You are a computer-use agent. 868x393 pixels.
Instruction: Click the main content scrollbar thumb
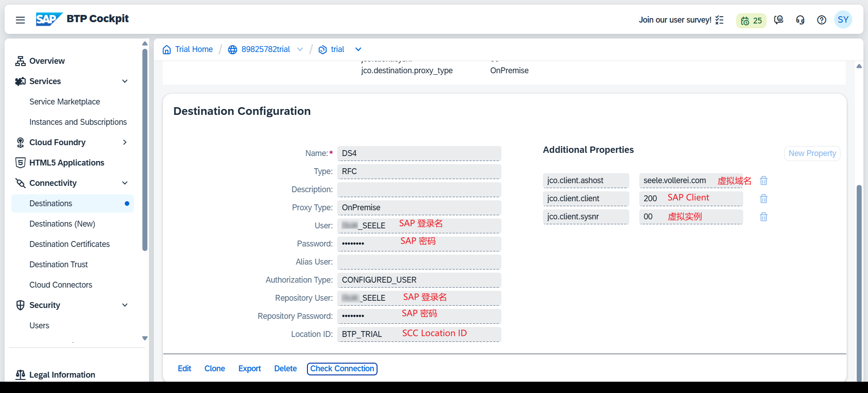point(859,283)
